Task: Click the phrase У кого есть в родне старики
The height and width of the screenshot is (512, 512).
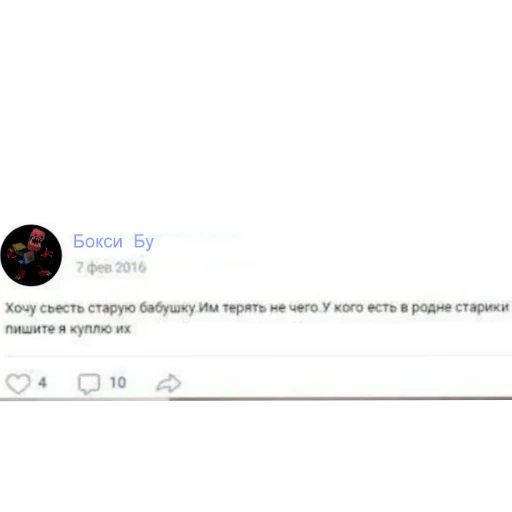Action: click(416, 307)
